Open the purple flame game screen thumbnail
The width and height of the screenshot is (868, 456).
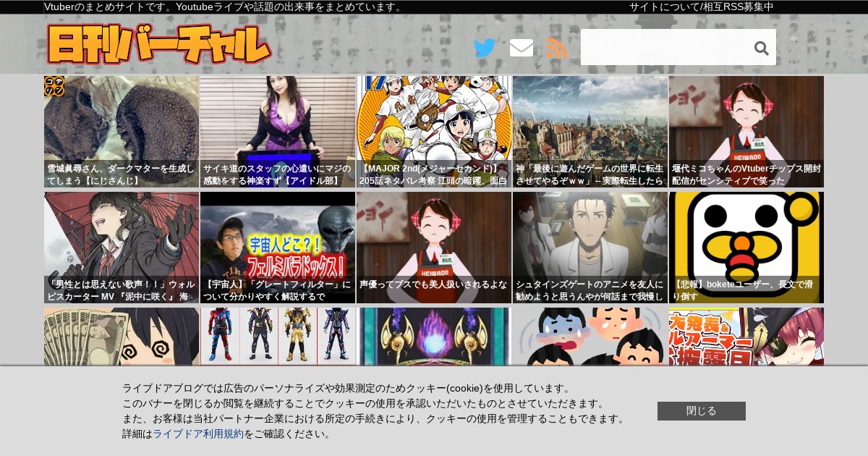[x=434, y=336]
